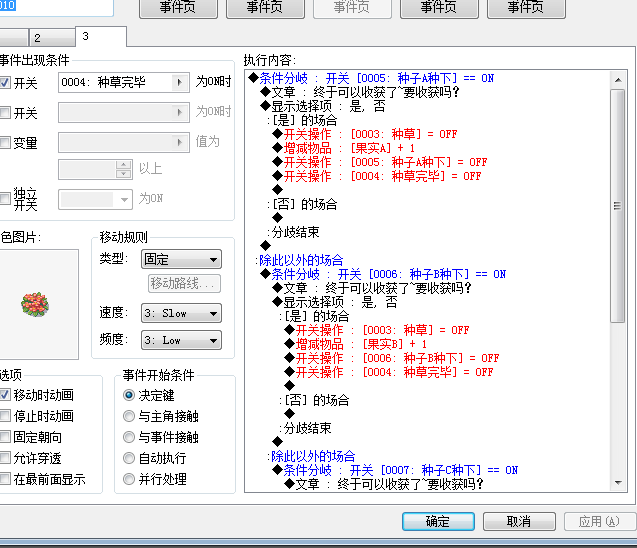The height and width of the screenshot is (548, 637).
Task: Expand the 独立开关 dropdown
Action: pyautogui.click(x=95, y=199)
